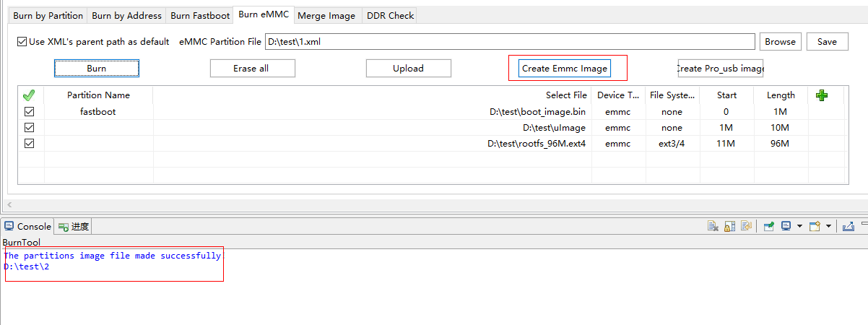The height and width of the screenshot is (325, 868).
Task: Click the Open Console new-window icon
Action: click(x=815, y=227)
